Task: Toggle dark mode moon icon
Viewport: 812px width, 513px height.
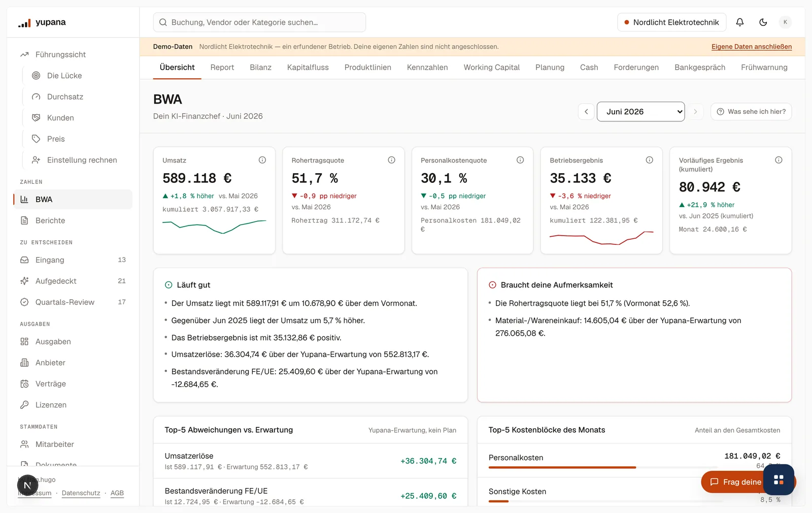Action: [x=763, y=22]
